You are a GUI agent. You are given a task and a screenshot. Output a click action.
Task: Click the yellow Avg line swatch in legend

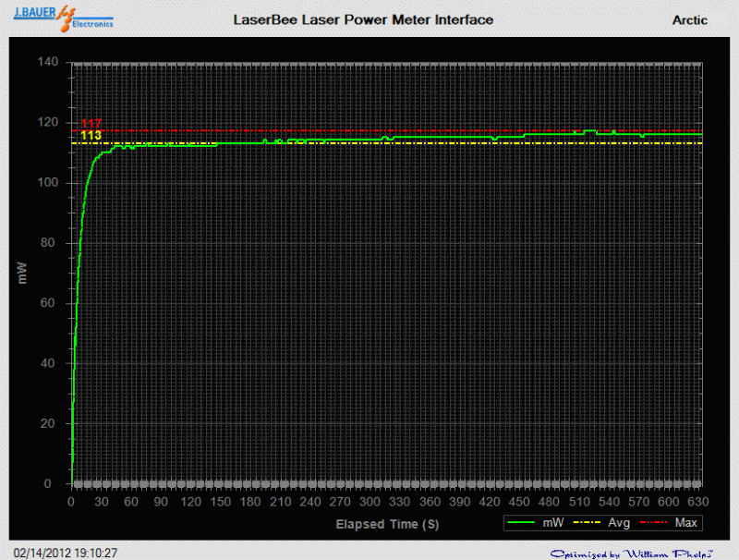click(585, 523)
